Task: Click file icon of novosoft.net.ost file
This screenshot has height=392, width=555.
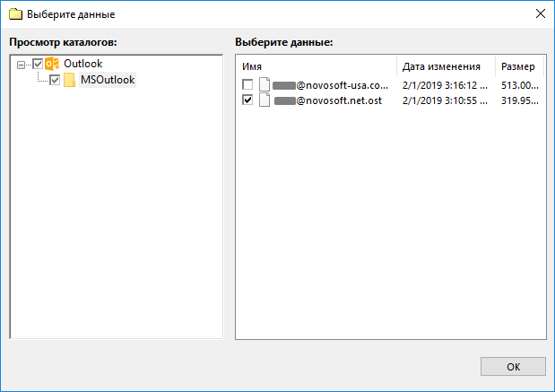Action: tap(264, 100)
